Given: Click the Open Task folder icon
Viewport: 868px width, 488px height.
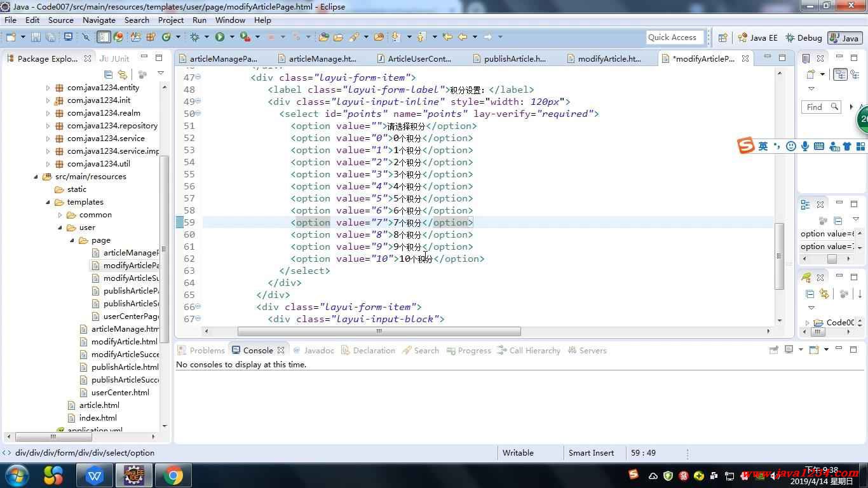Looking at the screenshot, I should (x=338, y=37).
